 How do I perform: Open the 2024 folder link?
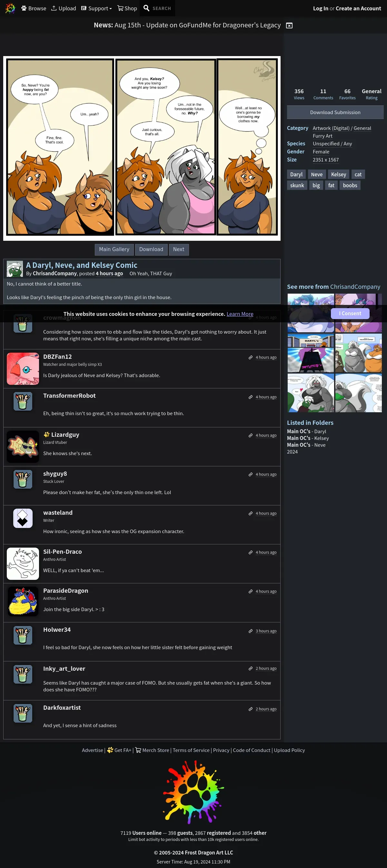click(292, 452)
